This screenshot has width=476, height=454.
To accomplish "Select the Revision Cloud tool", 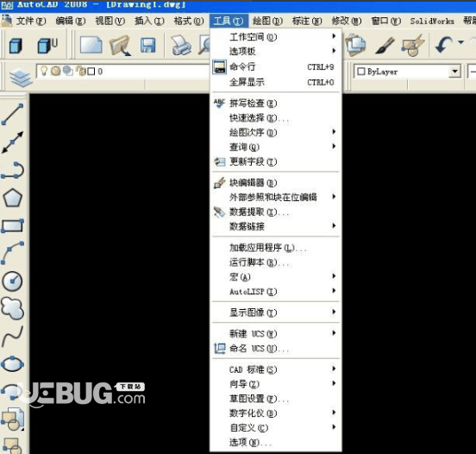I will tap(12, 308).
